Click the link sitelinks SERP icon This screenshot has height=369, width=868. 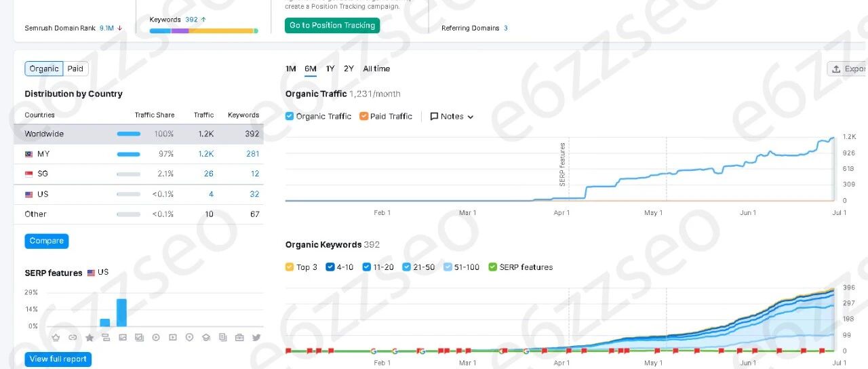click(x=73, y=337)
